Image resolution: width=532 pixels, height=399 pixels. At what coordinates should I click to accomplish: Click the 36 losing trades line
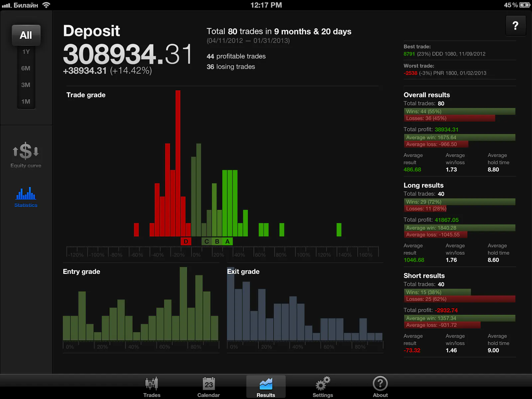(x=231, y=66)
